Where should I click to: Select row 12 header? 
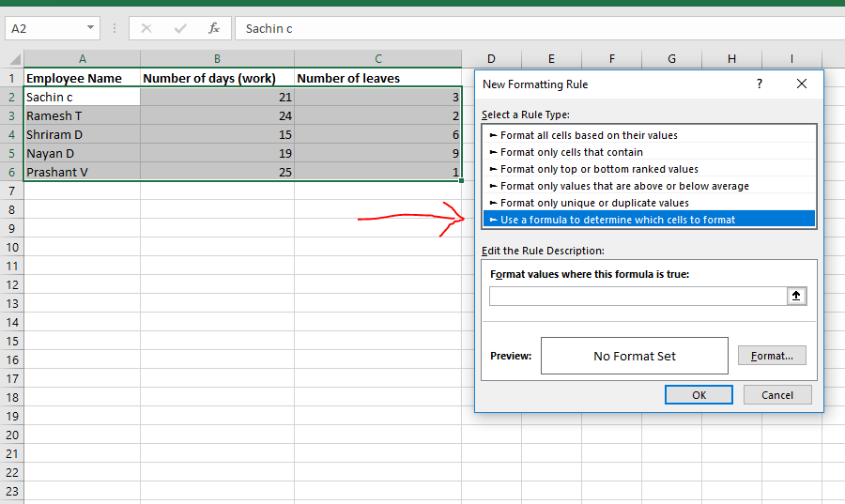tap(12, 284)
